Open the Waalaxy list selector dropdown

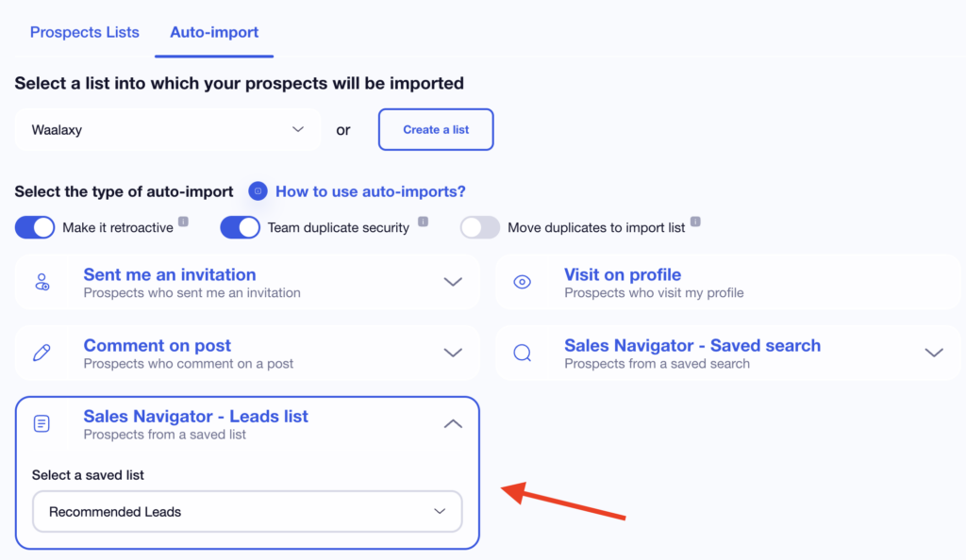[168, 129]
